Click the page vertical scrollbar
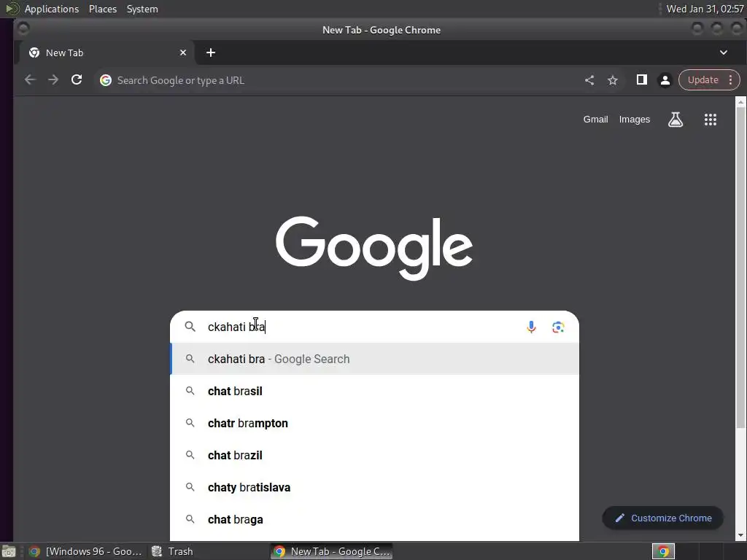This screenshot has width=747, height=560. point(741,267)
